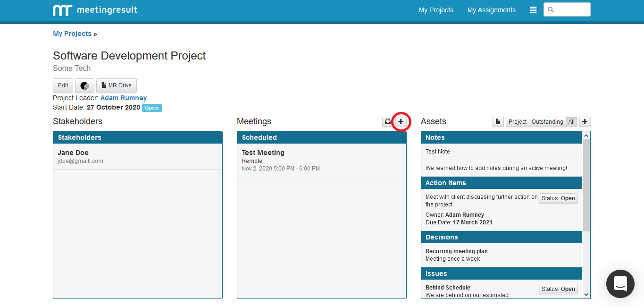Open the meetings inbox icon
Screen dimensions: 644x307
pyautogui.click(x=388, y=122)
